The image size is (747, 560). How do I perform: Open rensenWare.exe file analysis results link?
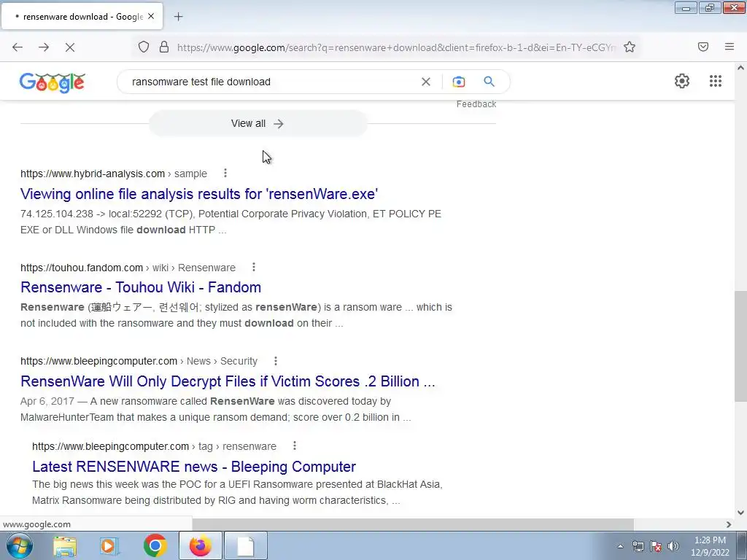(x=199, y=194)
